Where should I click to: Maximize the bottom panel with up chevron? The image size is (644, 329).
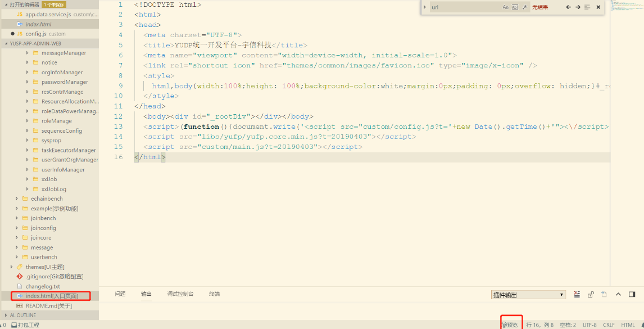point(618,294)
